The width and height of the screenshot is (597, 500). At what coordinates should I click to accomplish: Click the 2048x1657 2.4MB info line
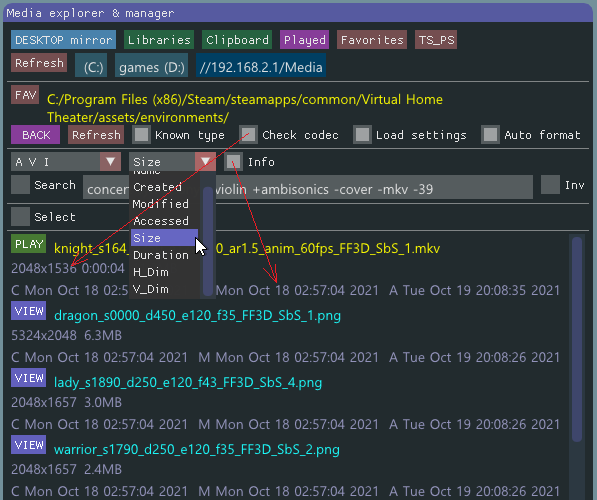pos(66,470)
